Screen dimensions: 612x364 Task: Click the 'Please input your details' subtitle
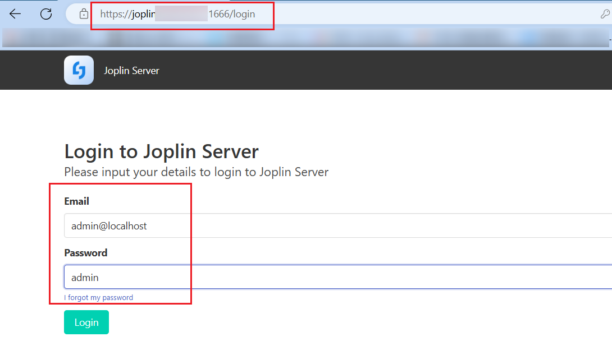(x=196, y=172)
